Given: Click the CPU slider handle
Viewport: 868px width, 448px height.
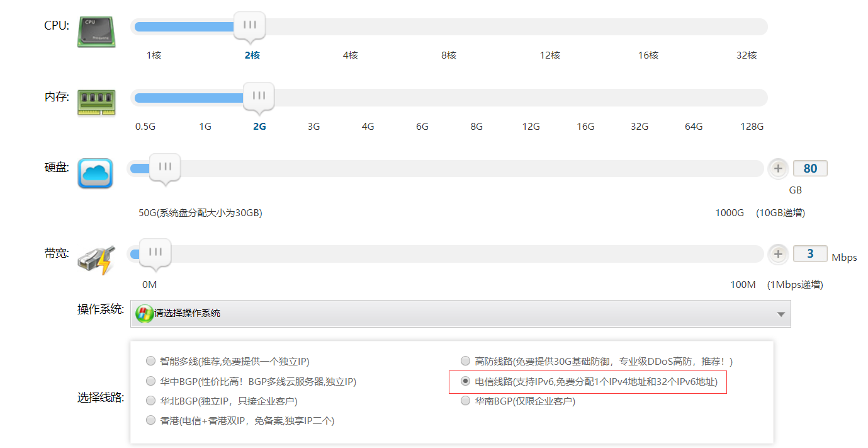Looking at the screenshot, I should 249,25.
